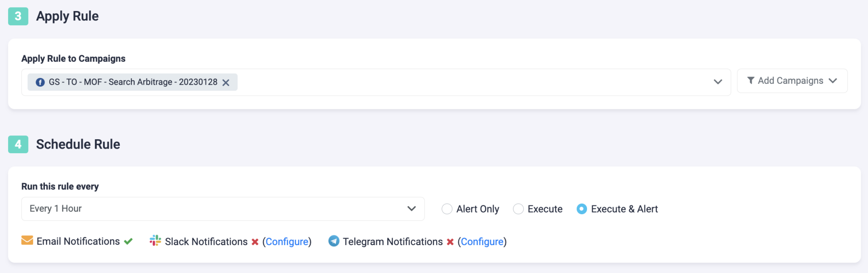
Task: Select the Execute option
Action: pos(518,209)
